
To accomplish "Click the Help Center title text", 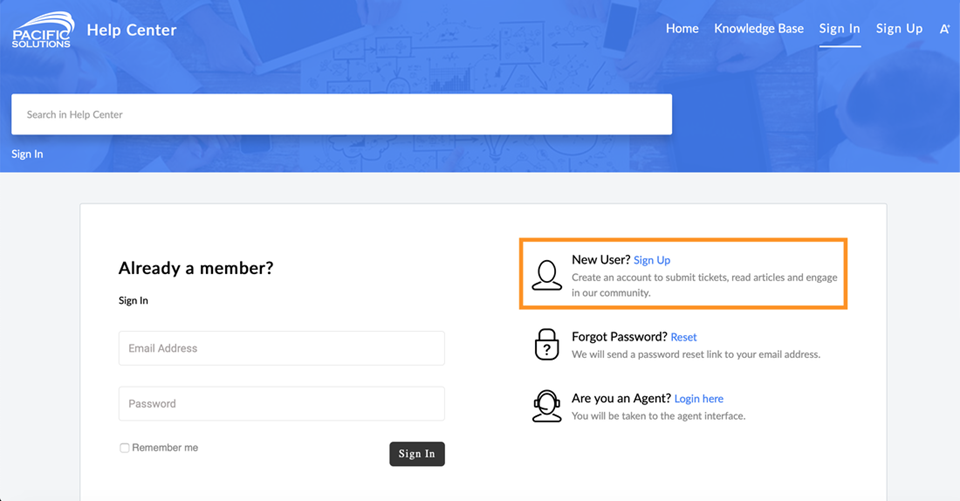I will coord(132,30).
